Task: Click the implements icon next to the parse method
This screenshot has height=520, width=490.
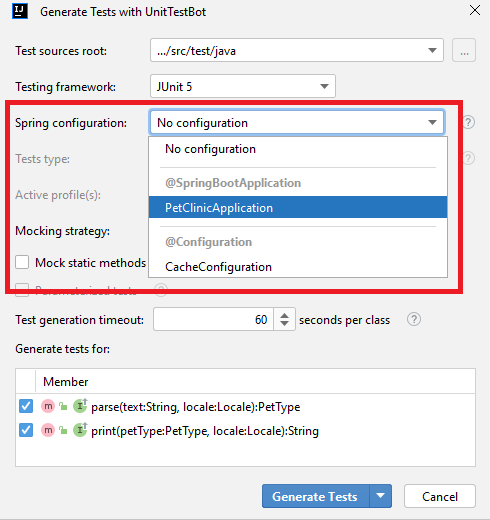Action: [x=80, y=406]
